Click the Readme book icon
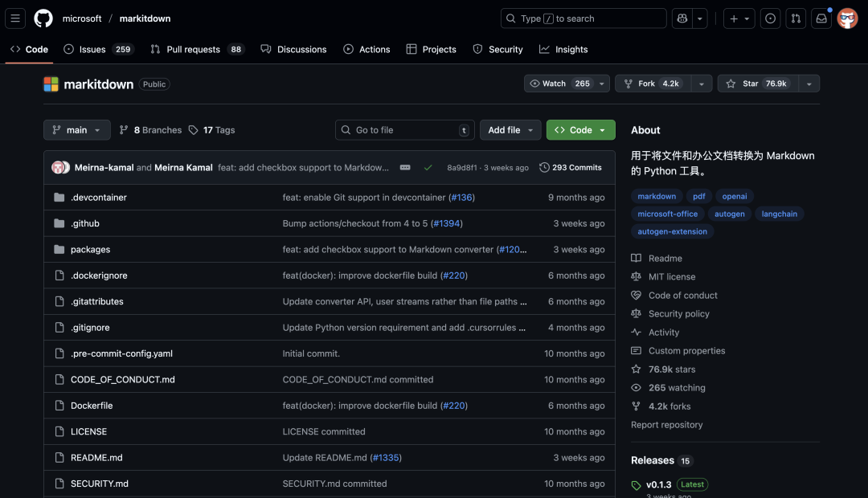 (636, 259)
